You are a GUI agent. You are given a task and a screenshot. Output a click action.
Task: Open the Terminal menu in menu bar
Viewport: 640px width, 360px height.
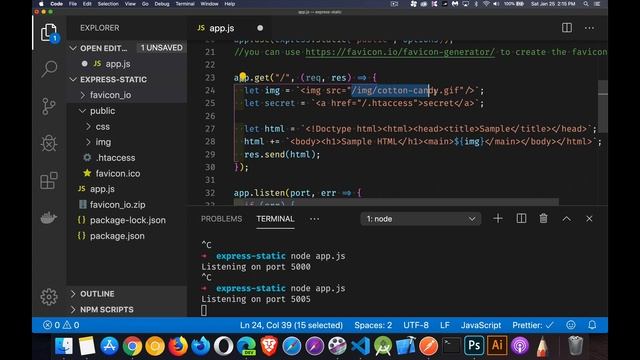185,4
